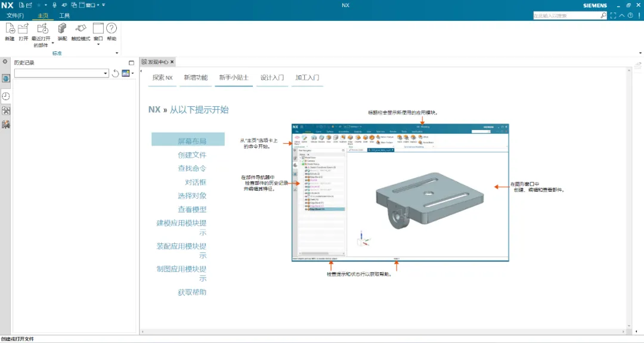644x343 pixels.
Task: Select the 发现中心 document tab
Action: pyautogui.click(x=158, y=62)
